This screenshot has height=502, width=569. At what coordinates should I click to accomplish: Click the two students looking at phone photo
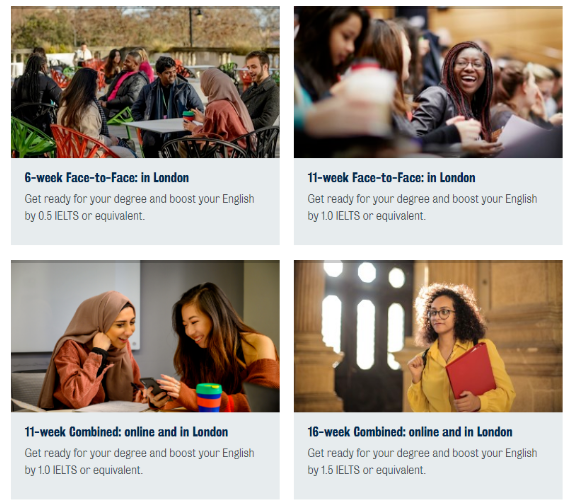click(145, 336)
